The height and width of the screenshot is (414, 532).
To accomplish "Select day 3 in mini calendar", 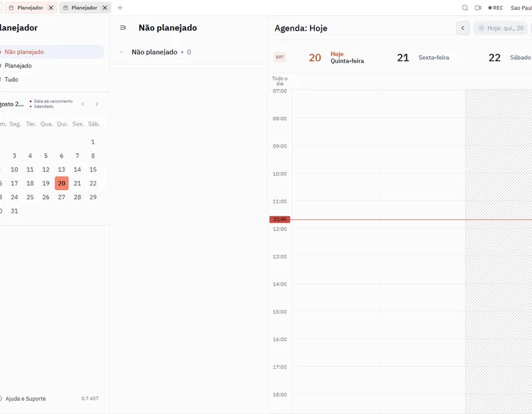I will [14, 156].
